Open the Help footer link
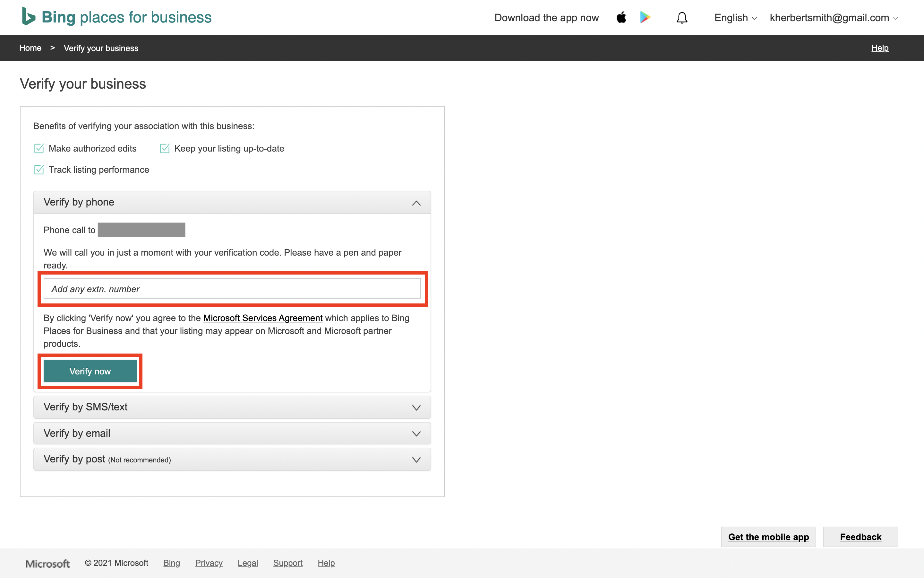The image size is (924, 578). [326, 563]
